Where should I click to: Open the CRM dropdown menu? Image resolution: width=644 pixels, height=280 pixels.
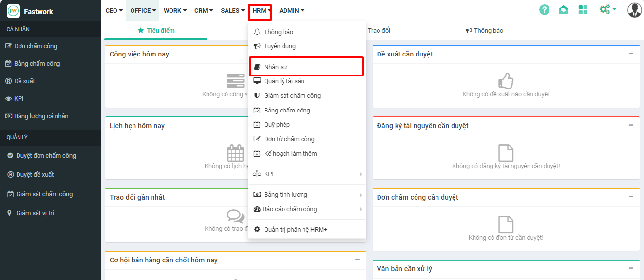(x=204, y=11)
